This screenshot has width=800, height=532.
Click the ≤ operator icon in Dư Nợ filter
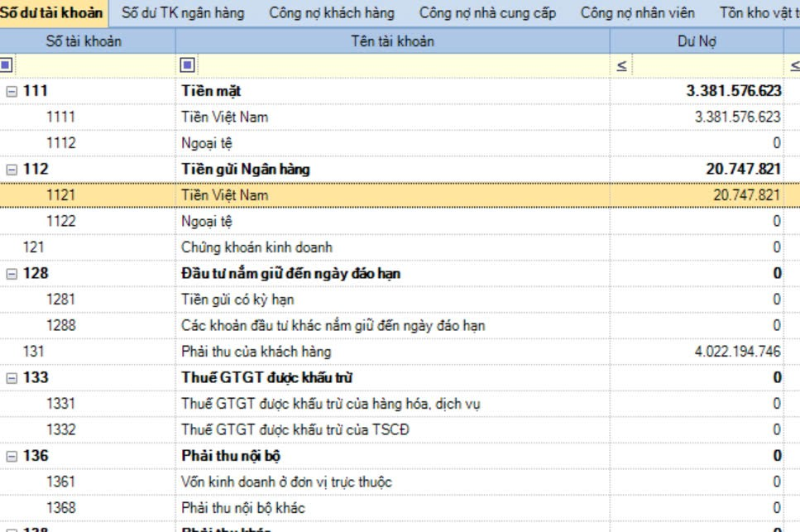(x=621, y=65)
